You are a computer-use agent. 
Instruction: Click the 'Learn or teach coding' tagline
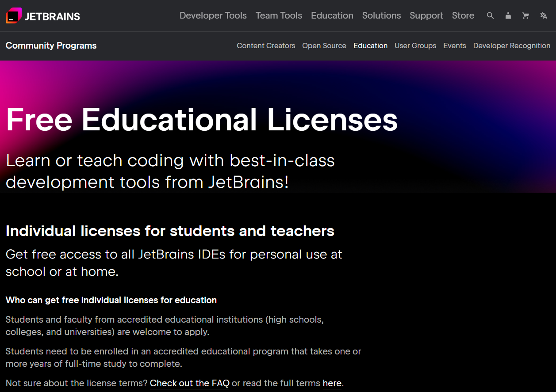[170, 171]
